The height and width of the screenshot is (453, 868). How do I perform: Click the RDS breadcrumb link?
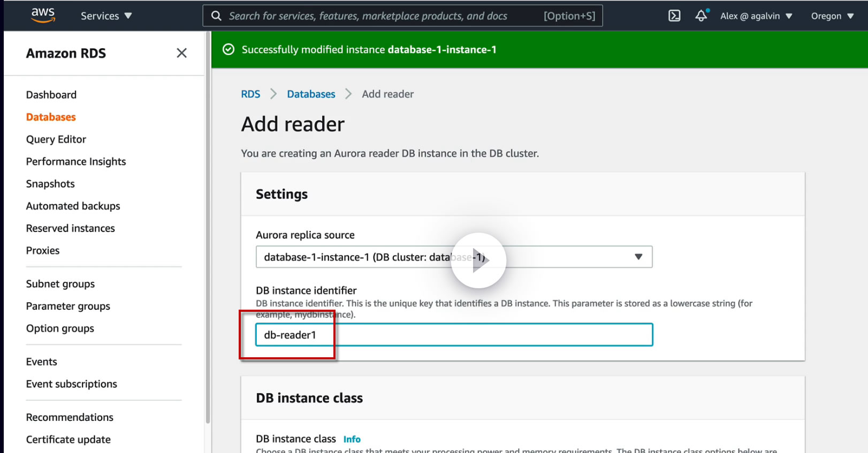coord(250,94)
